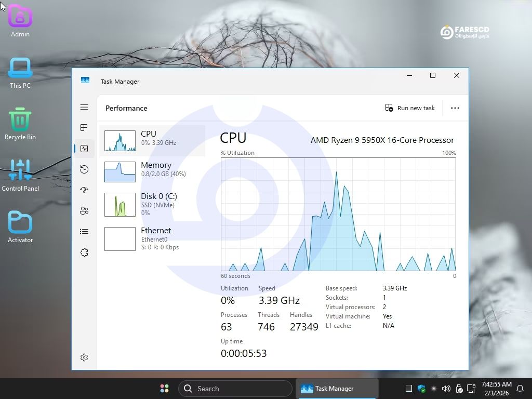Open the Processes page icon in sidebar
Viewport: 532px width, 399px height.
tap(84, 128)
